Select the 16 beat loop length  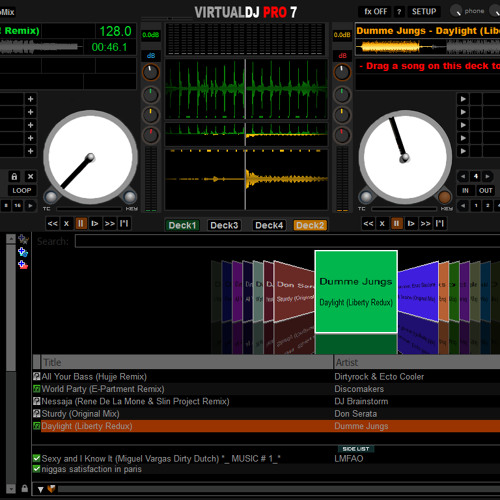point(18,206)
